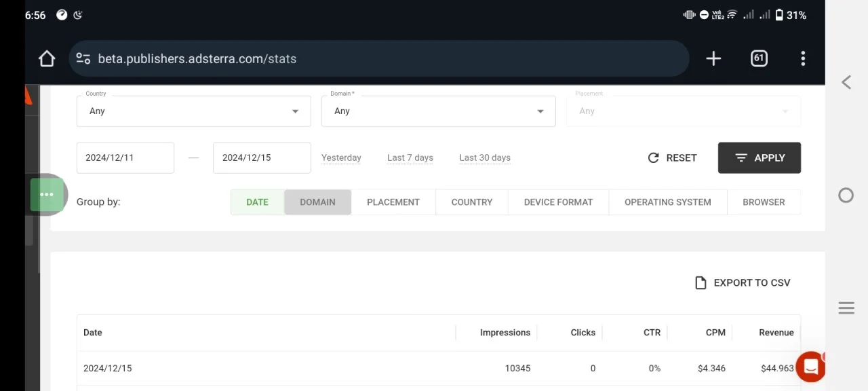
Task: Sort by the CTR column header
Action: point(652,333)
